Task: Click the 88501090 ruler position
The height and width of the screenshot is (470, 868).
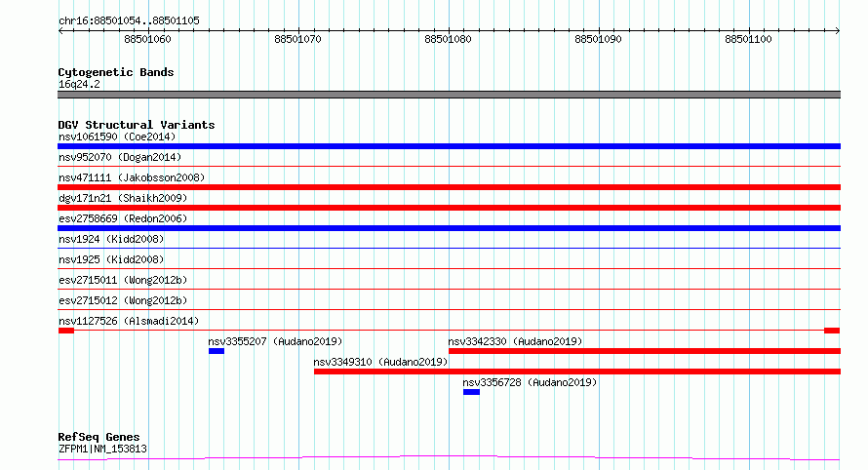Action: pos(599,39)
